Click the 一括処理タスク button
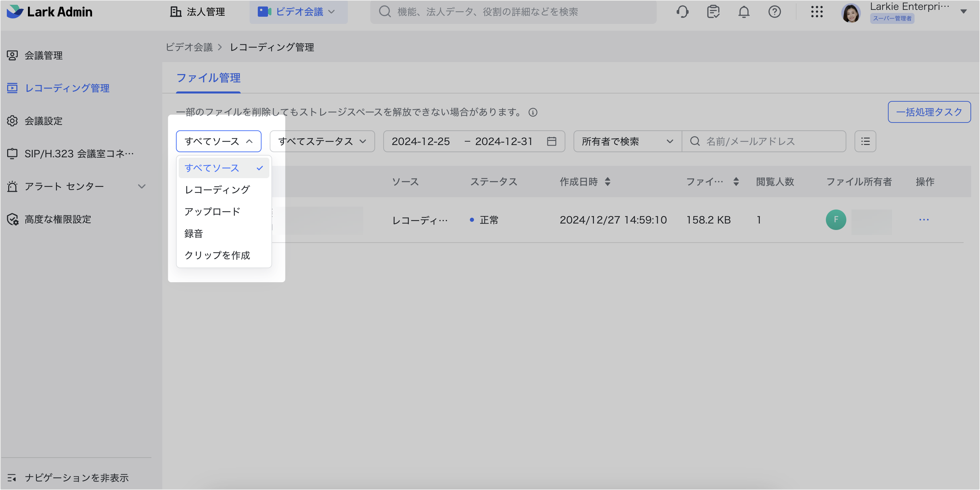Screen dimensions: 980x490 (929, 112)
